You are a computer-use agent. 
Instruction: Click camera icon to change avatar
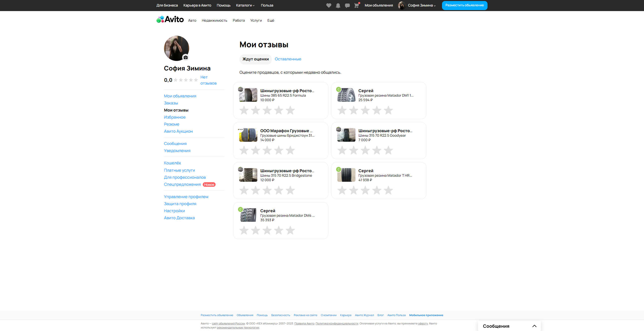click(x=186, y=57)
